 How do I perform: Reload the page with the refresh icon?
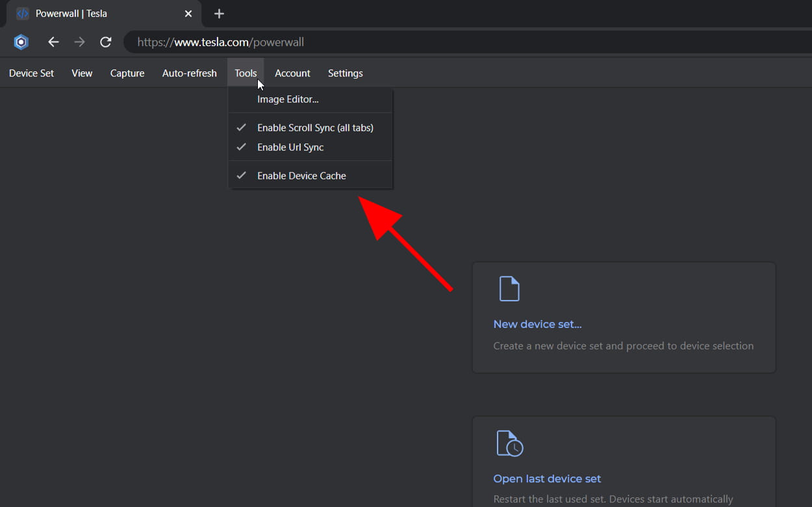pos(105,42)
